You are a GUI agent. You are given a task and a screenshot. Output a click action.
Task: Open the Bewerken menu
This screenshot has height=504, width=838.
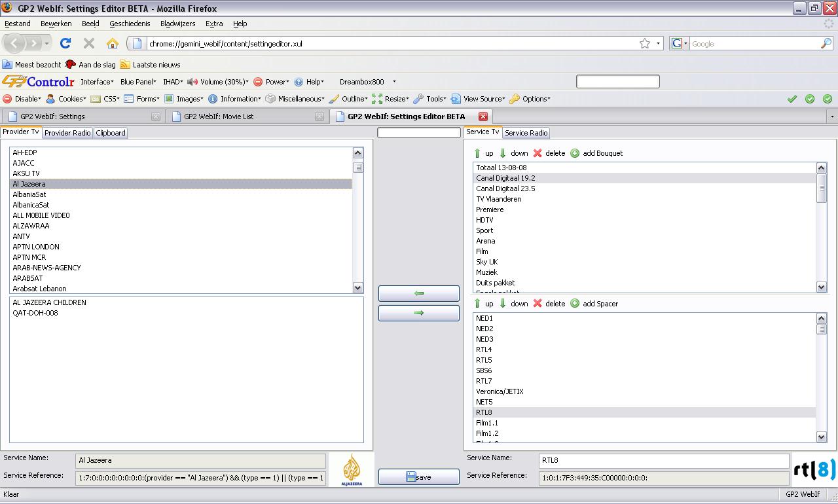coord(56,24)
